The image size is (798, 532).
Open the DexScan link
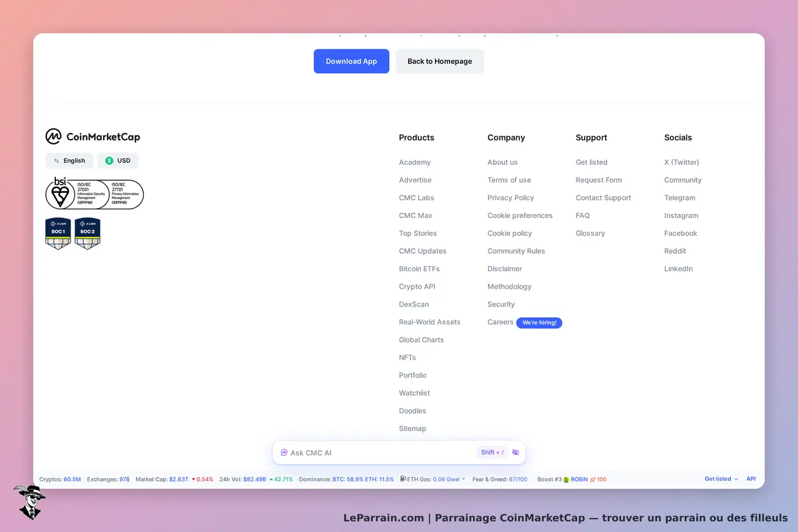[x=414, y=304]
